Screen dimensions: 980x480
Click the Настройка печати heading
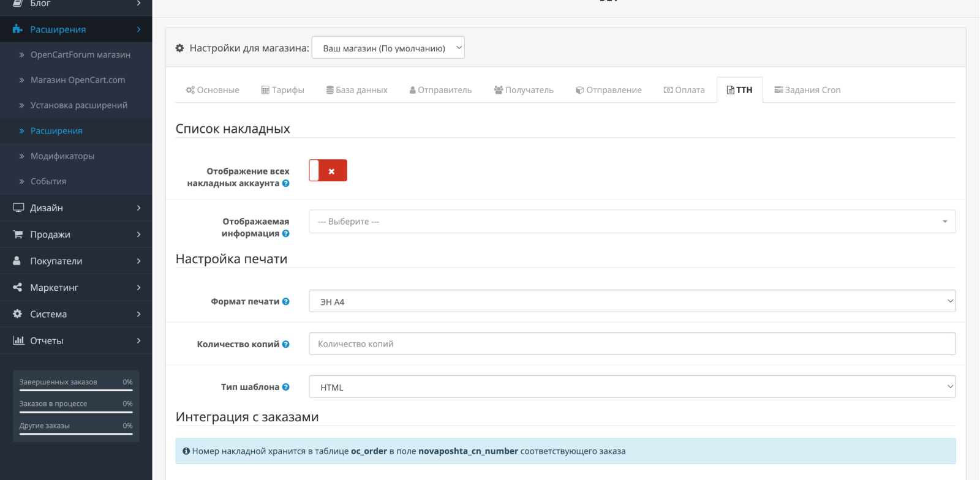(x=232, y=259)
